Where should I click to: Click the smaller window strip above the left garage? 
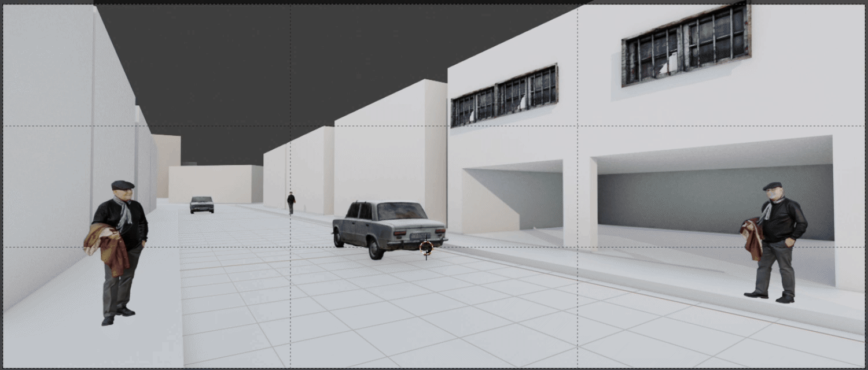click(504, 96)
